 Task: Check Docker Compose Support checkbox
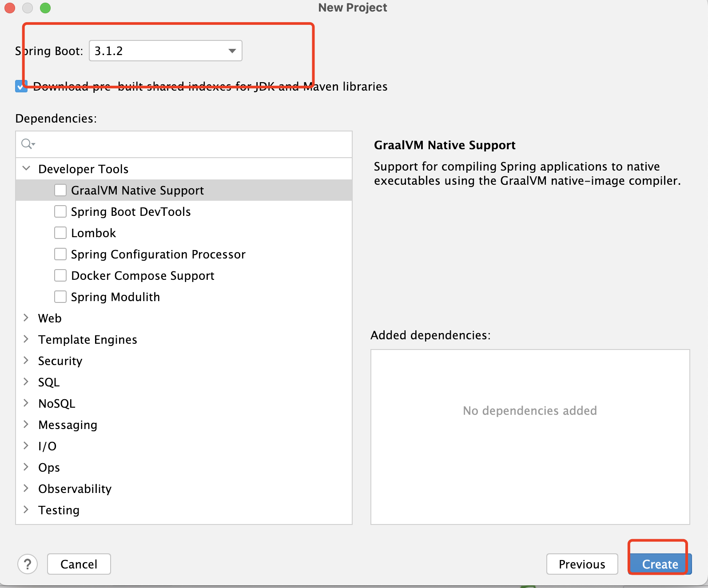pyautogui.click(x=60, y=275)
